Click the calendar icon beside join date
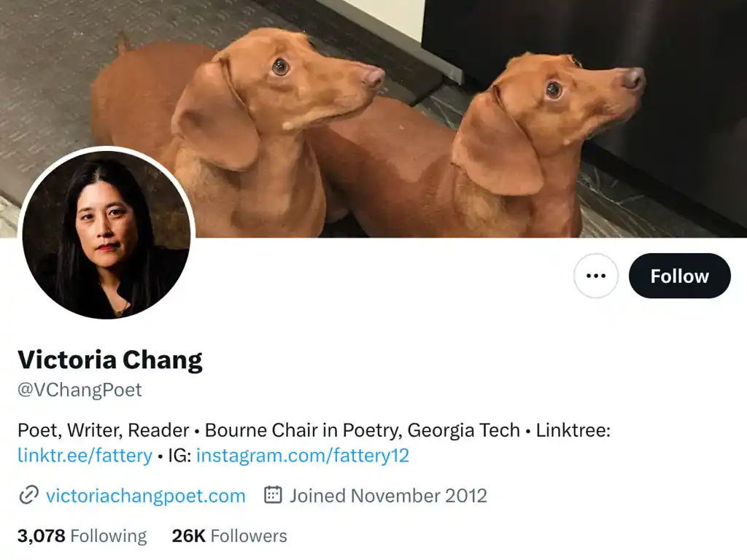Image resolution: width=747 pixels, height=560 pixels. 273,495
